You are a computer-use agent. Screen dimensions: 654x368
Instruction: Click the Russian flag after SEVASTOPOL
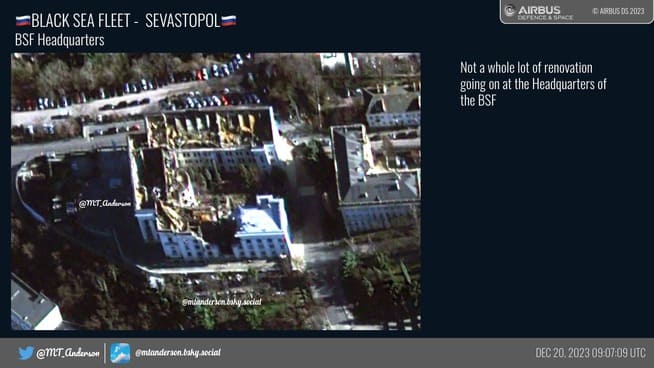click(x=229, y=20)
